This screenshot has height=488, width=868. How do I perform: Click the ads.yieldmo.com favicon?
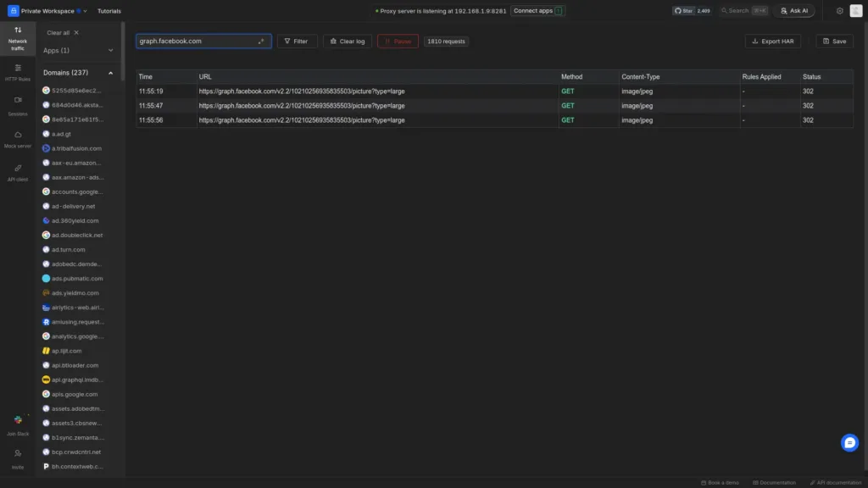(46, 293)
